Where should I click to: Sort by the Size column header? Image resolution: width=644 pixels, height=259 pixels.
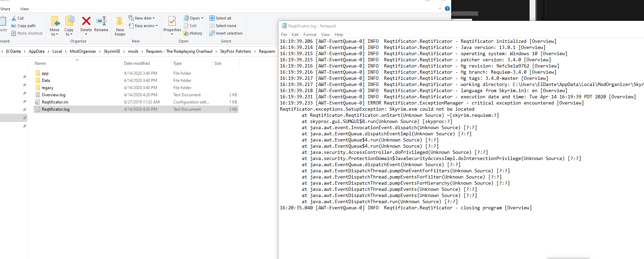pos(218,63)
